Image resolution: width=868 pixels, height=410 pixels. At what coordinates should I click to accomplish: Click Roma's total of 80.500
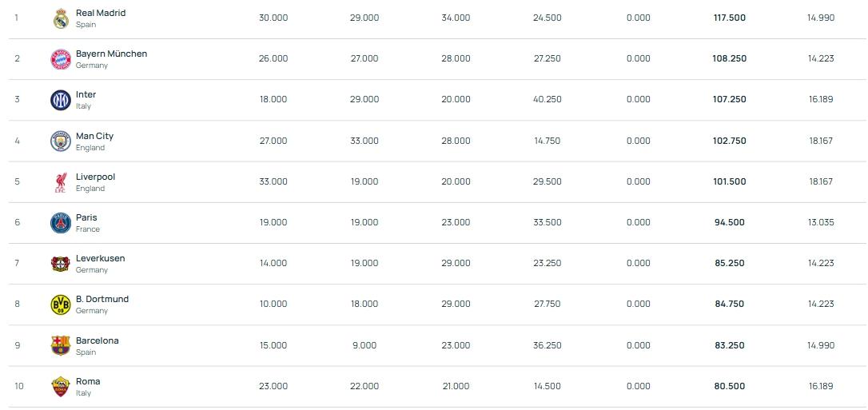coord(729,387)
